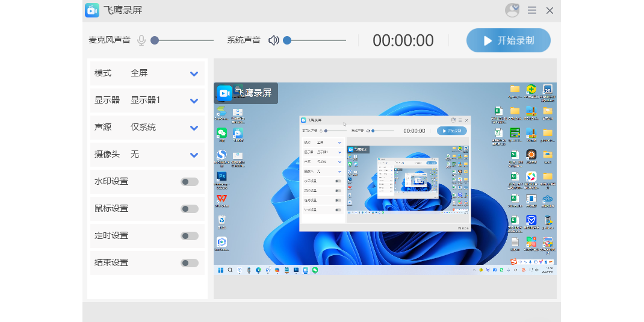
Task: Open the 摄像头 dropdown showing 无
Action: [x=147, y=155]
